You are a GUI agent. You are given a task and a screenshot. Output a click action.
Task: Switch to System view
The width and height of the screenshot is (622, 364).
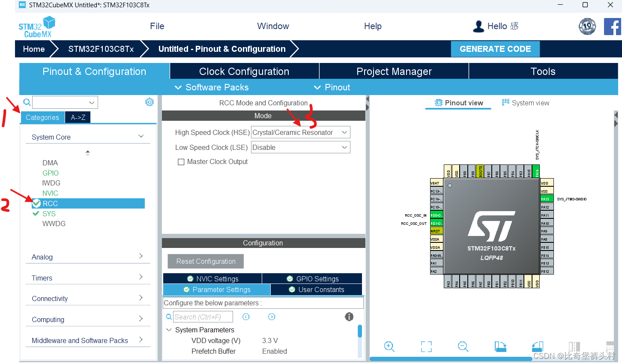tap(525, 103)
